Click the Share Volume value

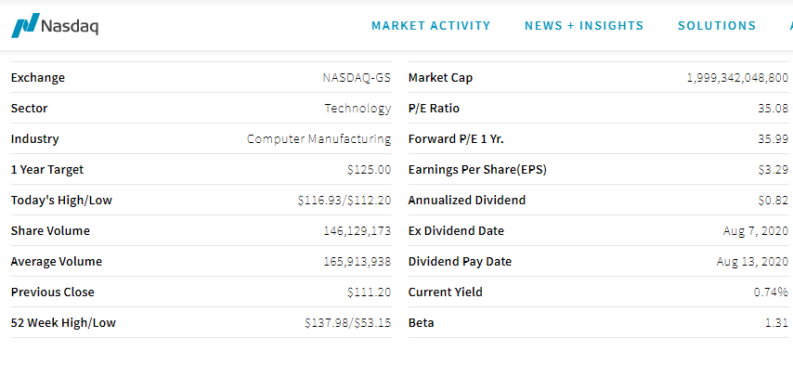tap(357, 231)
